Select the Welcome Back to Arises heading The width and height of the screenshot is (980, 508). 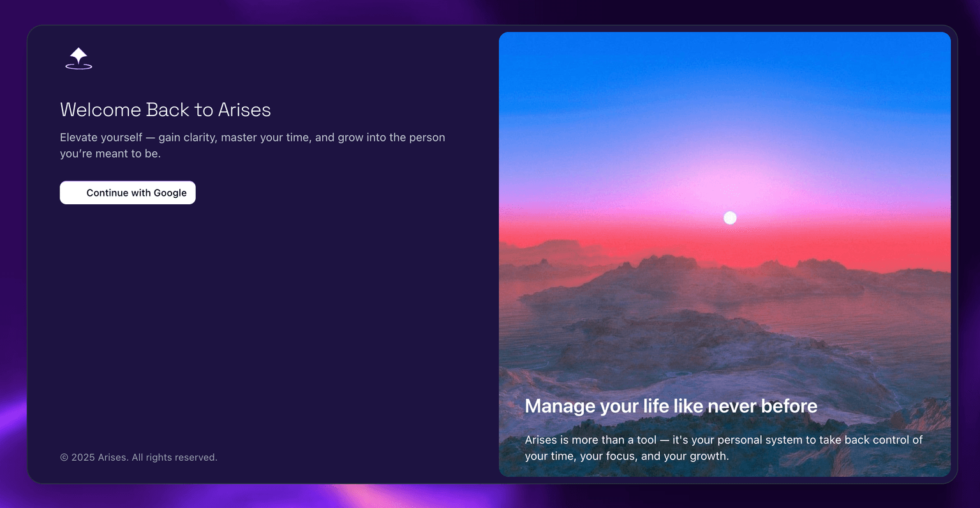[x=165, y=110]
